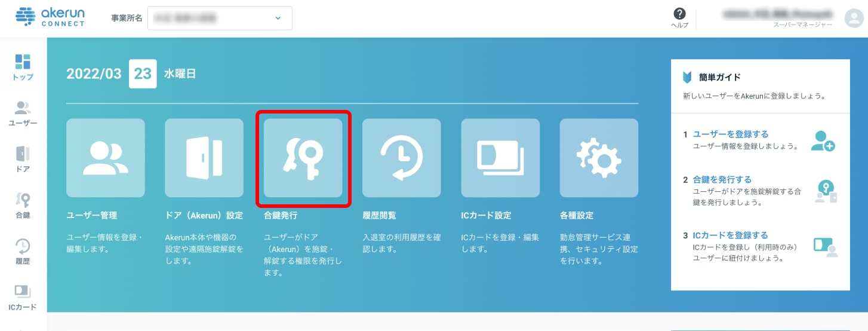
Task: Click the ICカード設定 title text
Action: click(486, 215)
